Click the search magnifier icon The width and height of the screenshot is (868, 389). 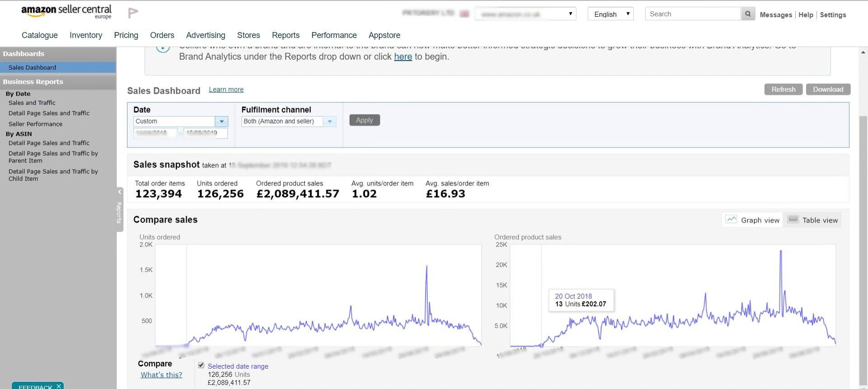point(748,14)
